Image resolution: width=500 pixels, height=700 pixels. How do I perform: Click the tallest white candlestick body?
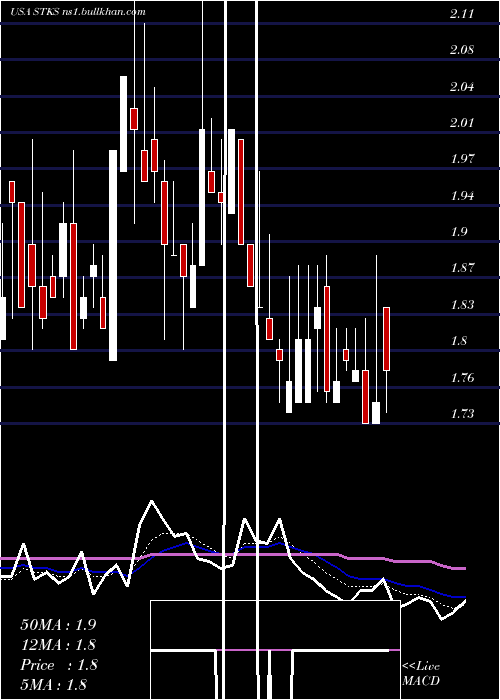tap(113, 255)
